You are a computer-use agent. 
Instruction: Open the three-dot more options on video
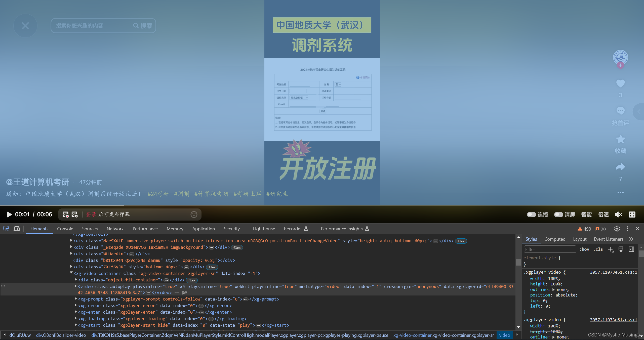620,192
